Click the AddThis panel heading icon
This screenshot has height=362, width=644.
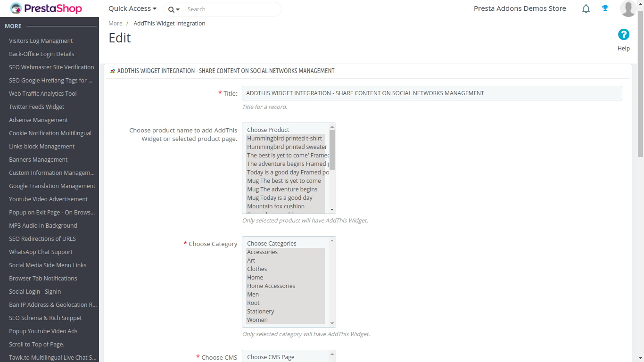click(113, 71)
